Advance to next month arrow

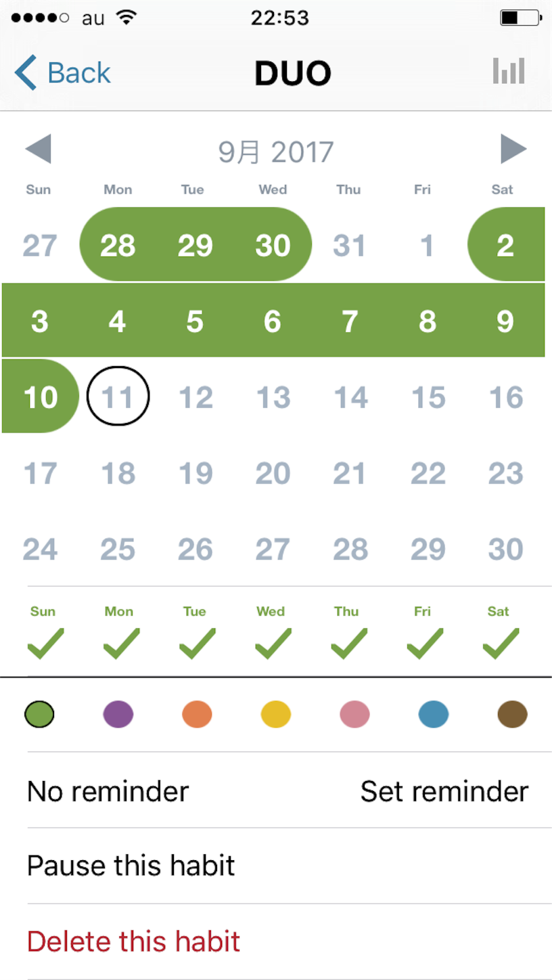click(513, 150)
